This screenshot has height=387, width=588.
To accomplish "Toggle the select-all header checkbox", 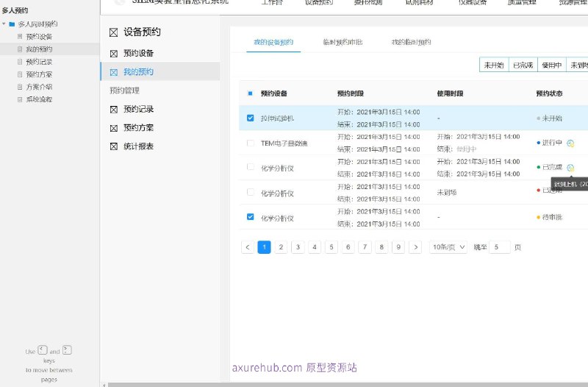I will click(x=250, y=93).
